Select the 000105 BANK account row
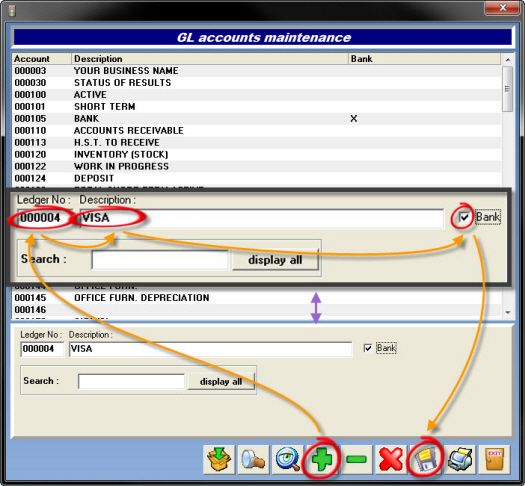This screenshot has width=525, height=486. pyautogui.click(x=256, y=118)
